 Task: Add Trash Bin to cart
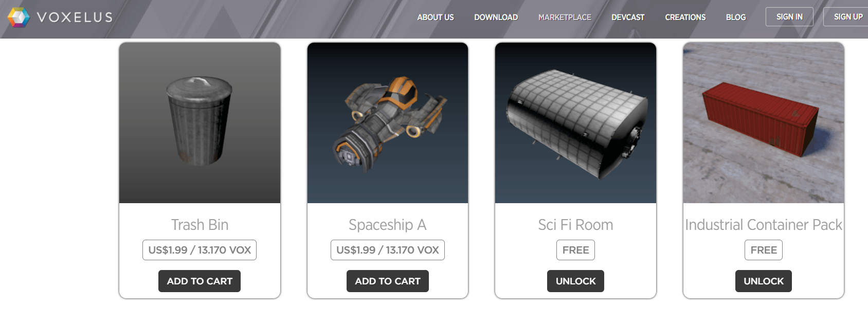(x=200, y=281)
